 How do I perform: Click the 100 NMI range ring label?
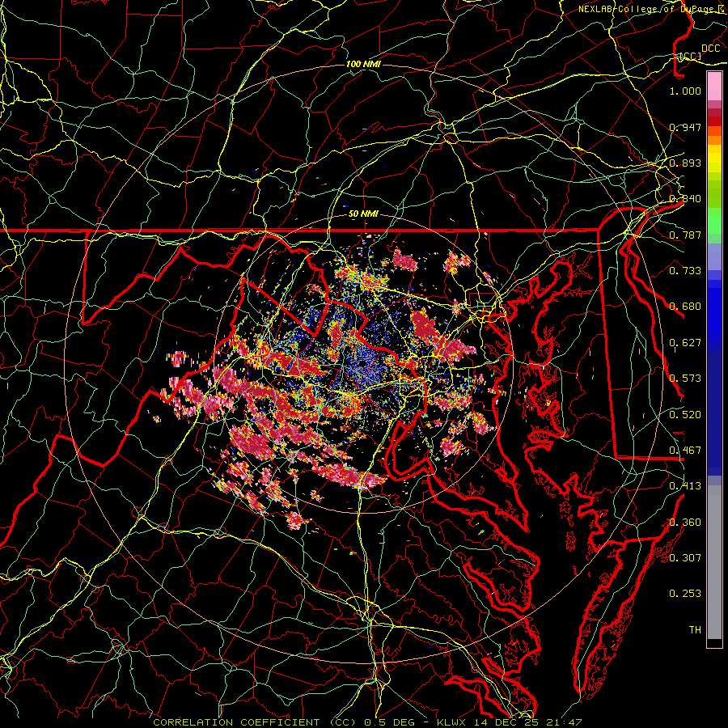[x=363, y=64]
